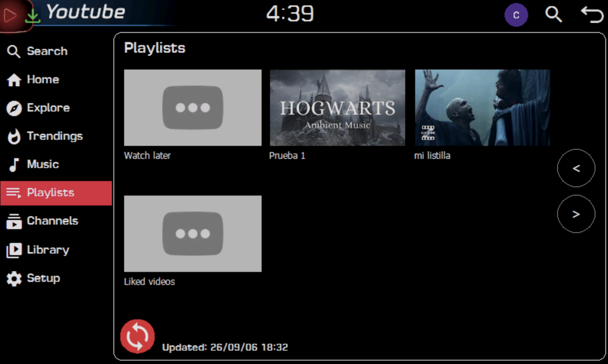Click the Library play-box icon
This screenshot has width=608, height=364.
pyautogui.click(x=14, y=250)
